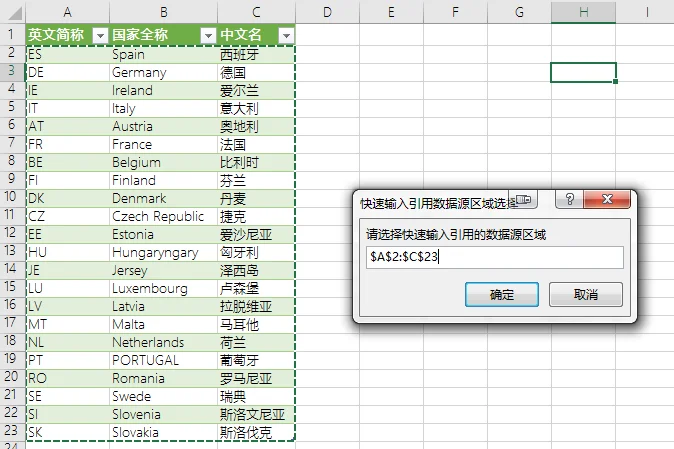Select row 12 header
The image size is (674, 449).
point(12,234)
